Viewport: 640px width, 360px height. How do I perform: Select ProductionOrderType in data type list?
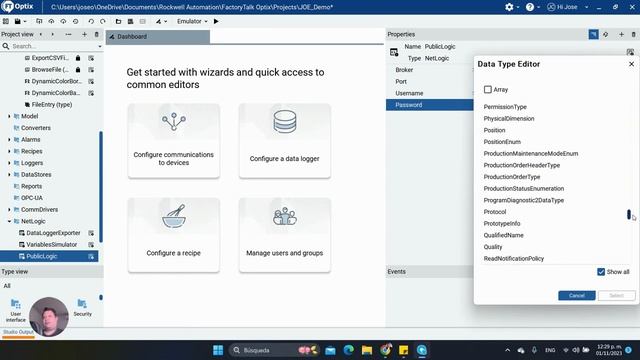pyautogui.click(x=512, y=177)
